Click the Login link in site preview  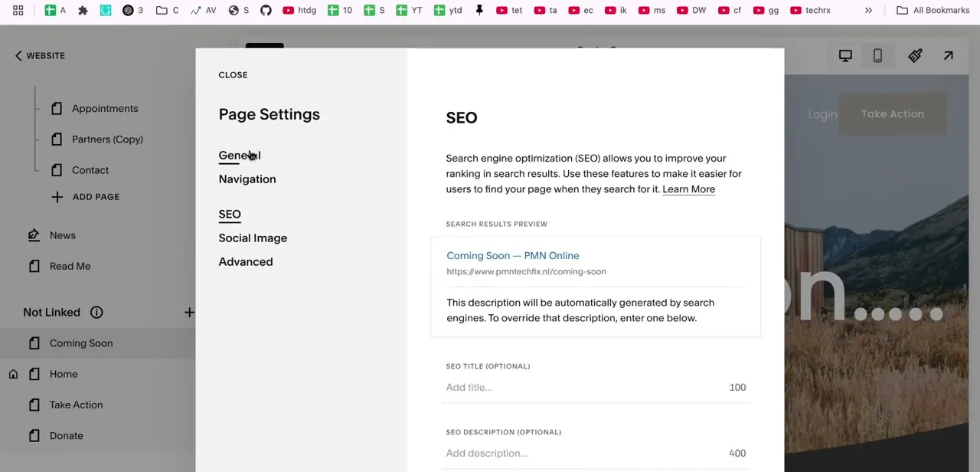click(822, 114)
